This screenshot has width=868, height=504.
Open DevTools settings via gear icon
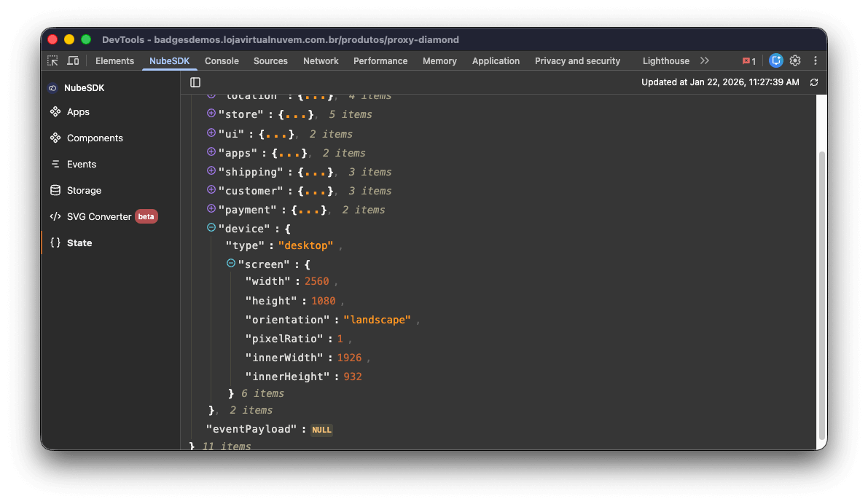point(795,60)
